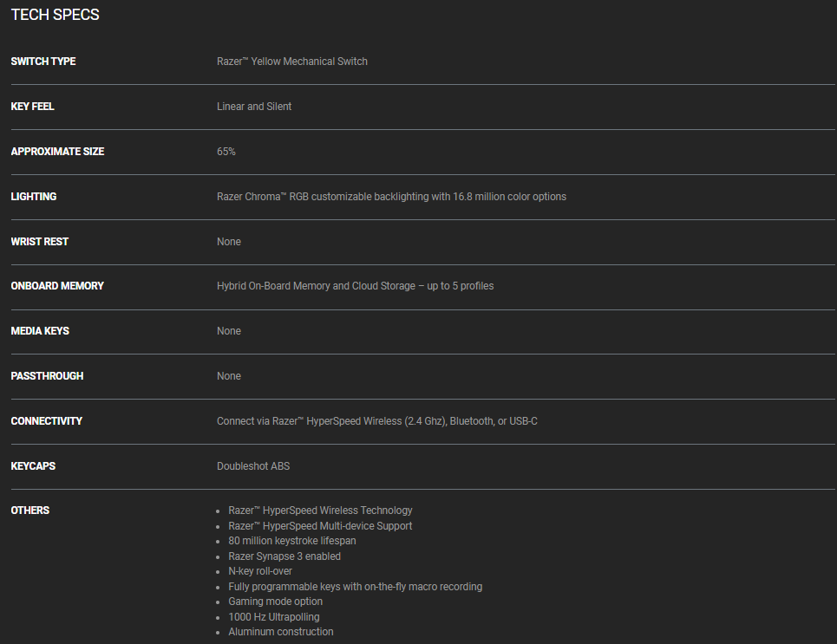
Task: Click the 80 million keystroke lifespan bullet
Action: (291, 541)
